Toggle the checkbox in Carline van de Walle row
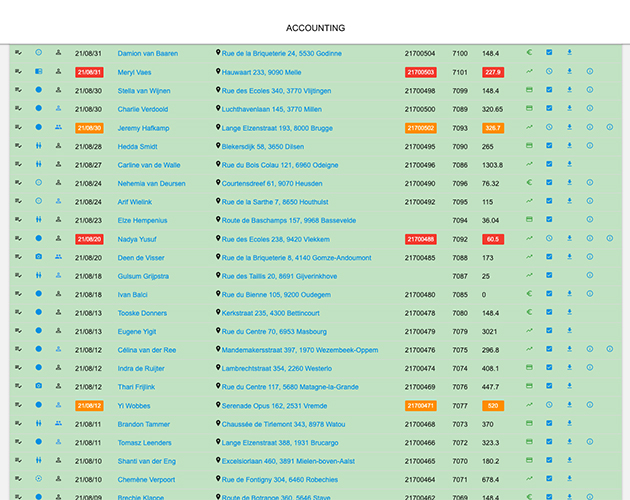This screenshot has width=630, height=500. pos(549,165)
